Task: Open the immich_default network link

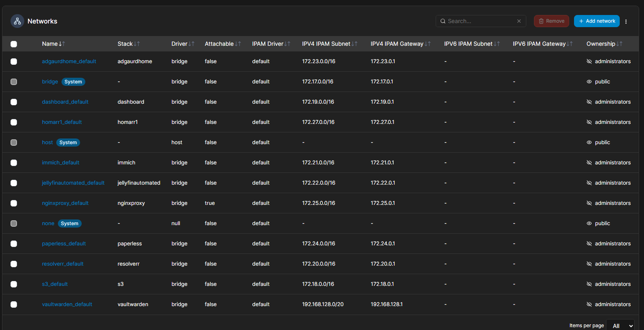Action: [x=61, y=163]
